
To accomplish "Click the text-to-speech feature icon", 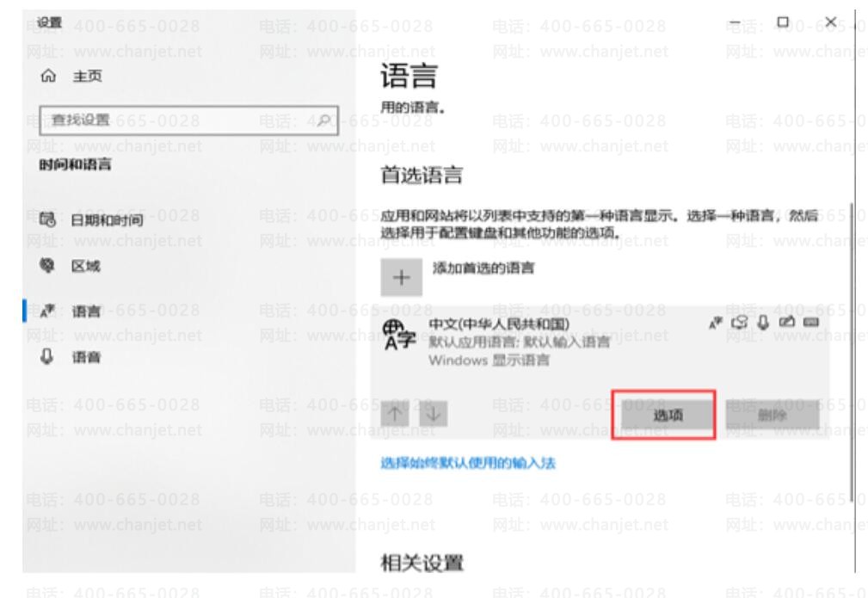I will [x=739, y=323].
